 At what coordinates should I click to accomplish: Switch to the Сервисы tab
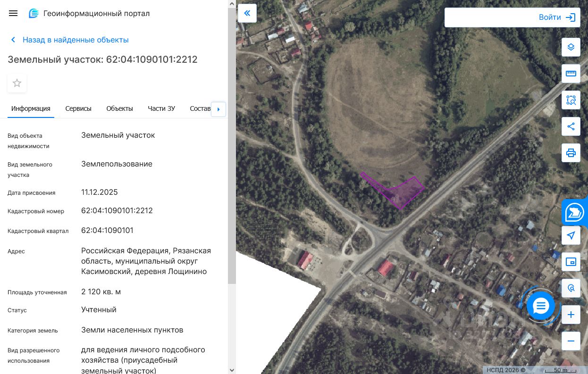(78, 108)
